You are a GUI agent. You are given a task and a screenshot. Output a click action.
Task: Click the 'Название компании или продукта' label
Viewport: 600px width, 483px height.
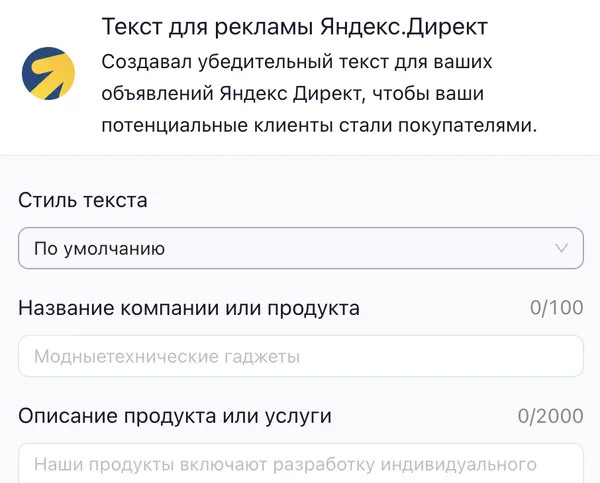(x=189, y=308)
